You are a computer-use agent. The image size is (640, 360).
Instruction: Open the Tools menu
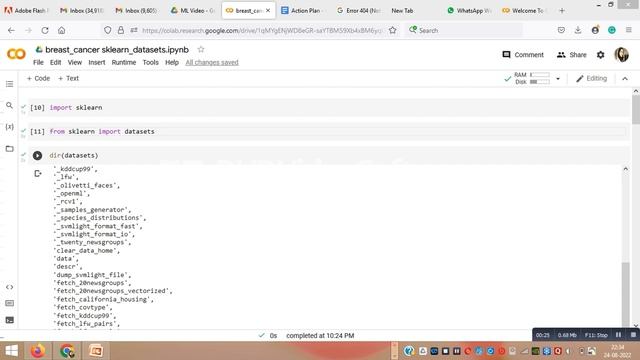tap(151, 62)
